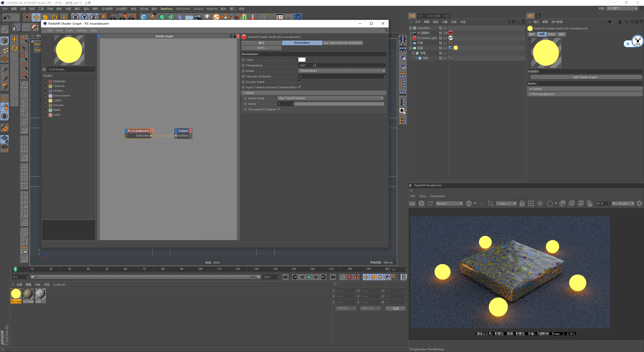Select the Move tool icon

coord(36,17)
